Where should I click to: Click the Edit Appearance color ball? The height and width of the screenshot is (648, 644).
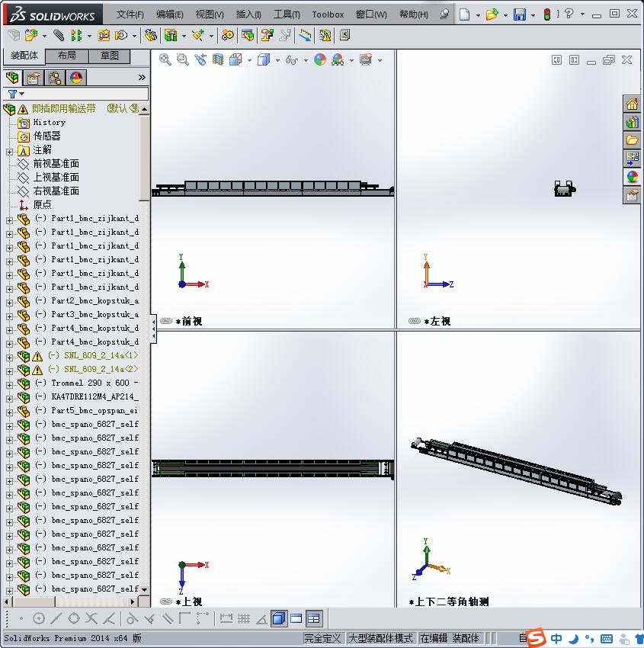point(320,60)
